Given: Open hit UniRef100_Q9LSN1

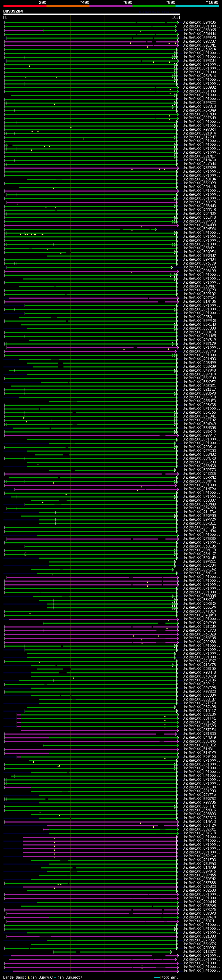Looking at the screenshot, I should [199, 45].
